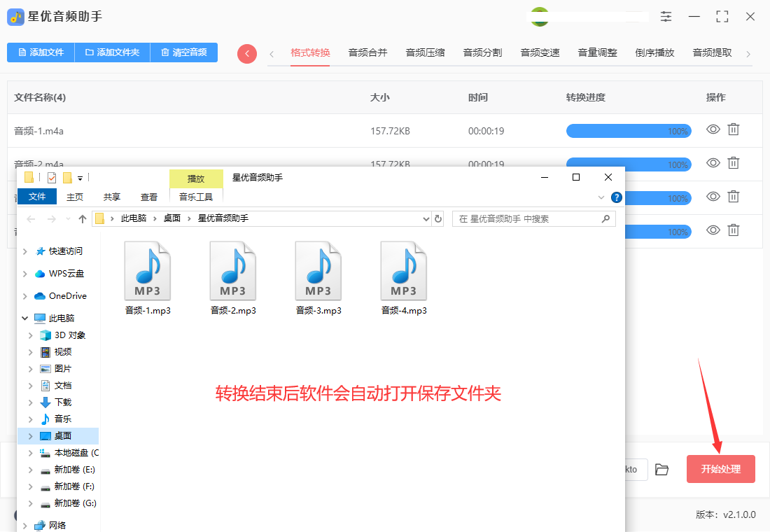Select 音乐 in navigation pane
Image resolution: width=770 pixels, height=532 pixels.
pyautogui.click(x=62, y=419)
